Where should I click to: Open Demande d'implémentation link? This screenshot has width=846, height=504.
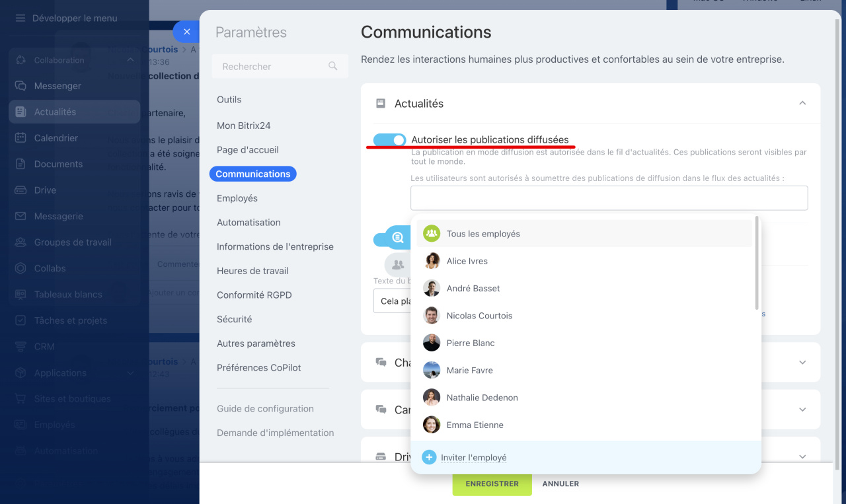(x=275, y=433)
